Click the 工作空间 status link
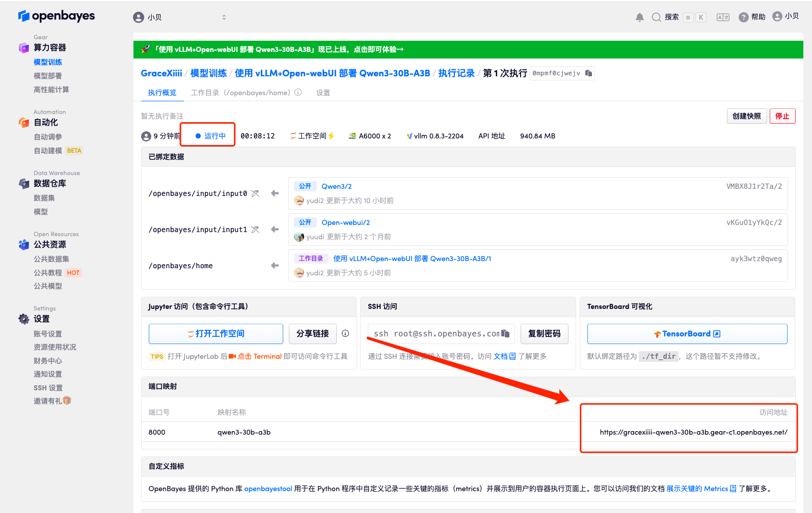 312,136
